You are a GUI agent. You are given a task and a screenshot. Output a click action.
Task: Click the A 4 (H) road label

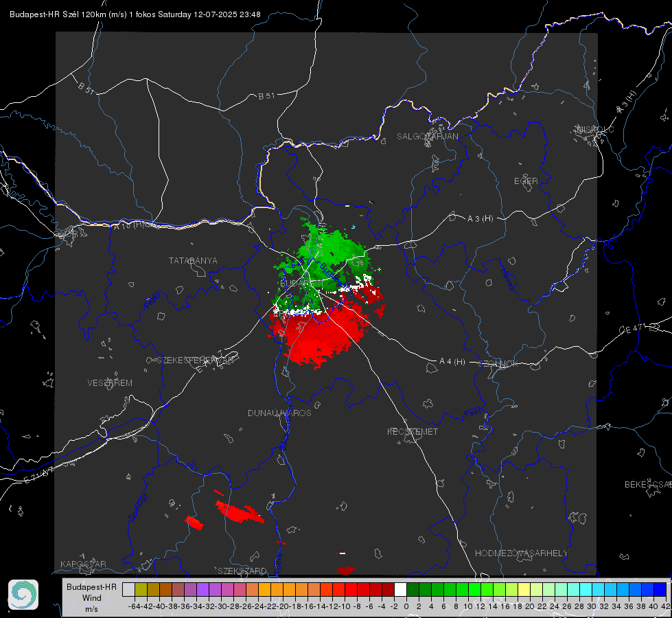pos(452,362)
